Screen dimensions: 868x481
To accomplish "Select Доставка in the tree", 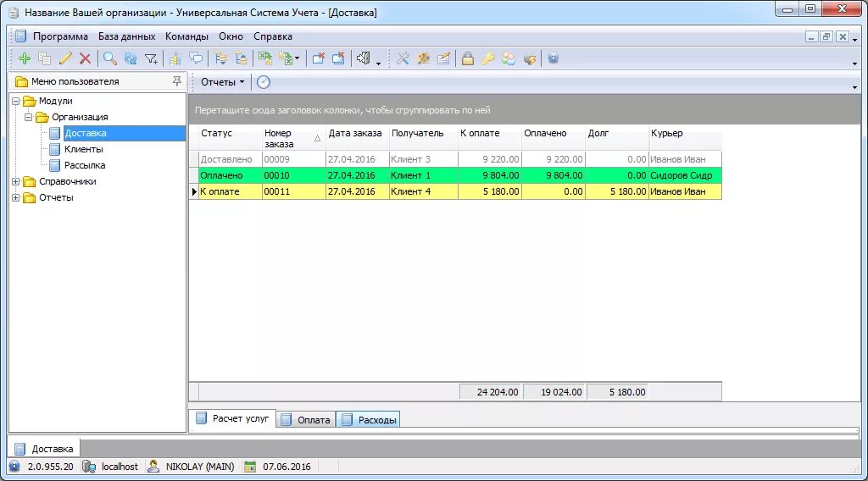I will coord(86,133).
